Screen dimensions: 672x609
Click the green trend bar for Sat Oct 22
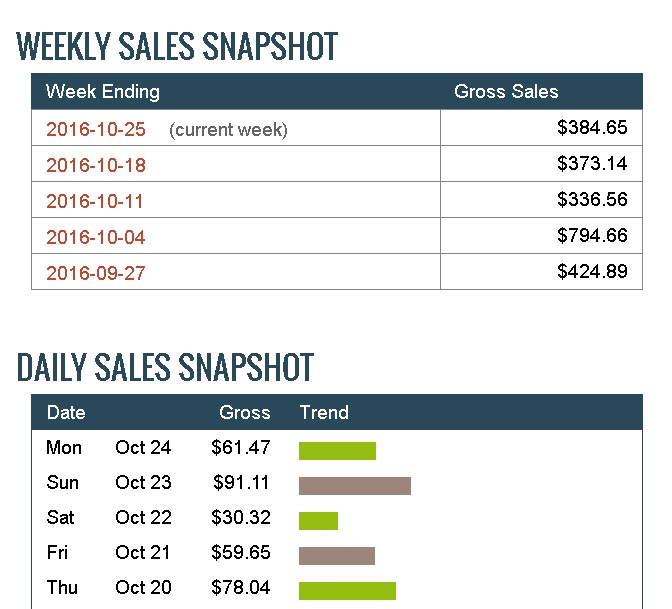click(x=318, y=521)
